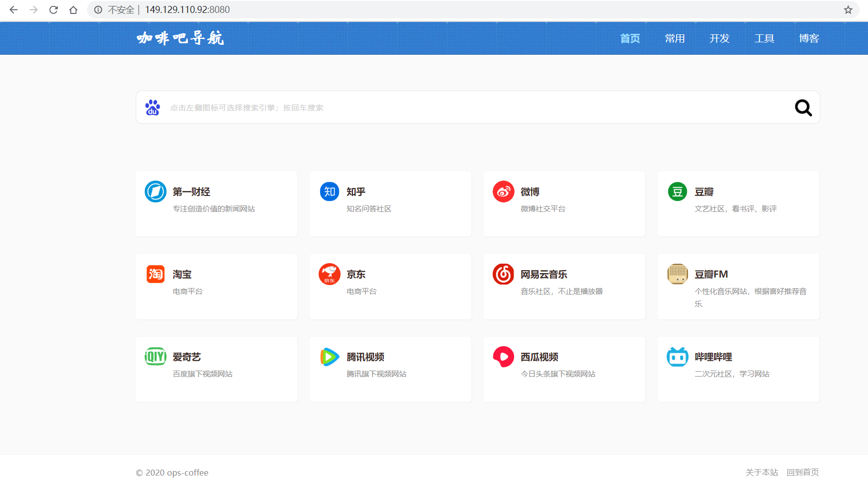
Task: Bookmark this page with the star icon
Action: [848, 9]
